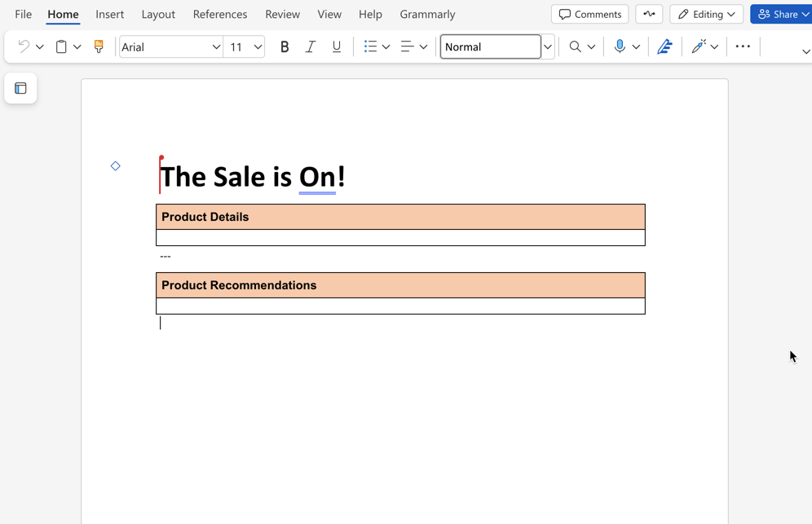The image size is (812, 524).
Task: Toggle Bold formatting
Action: click(285, 47)
